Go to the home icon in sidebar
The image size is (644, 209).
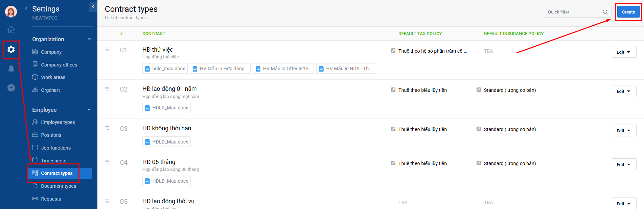tap(11, 30)
